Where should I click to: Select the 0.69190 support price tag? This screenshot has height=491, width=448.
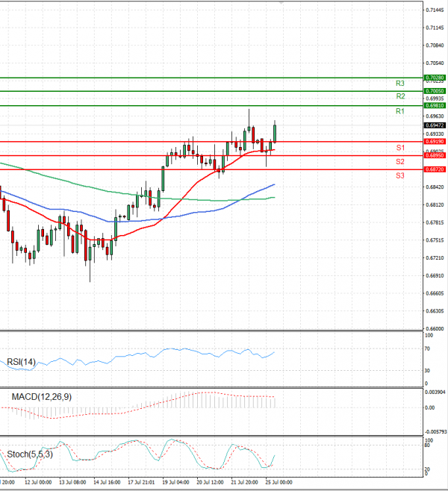coord(435,142)
